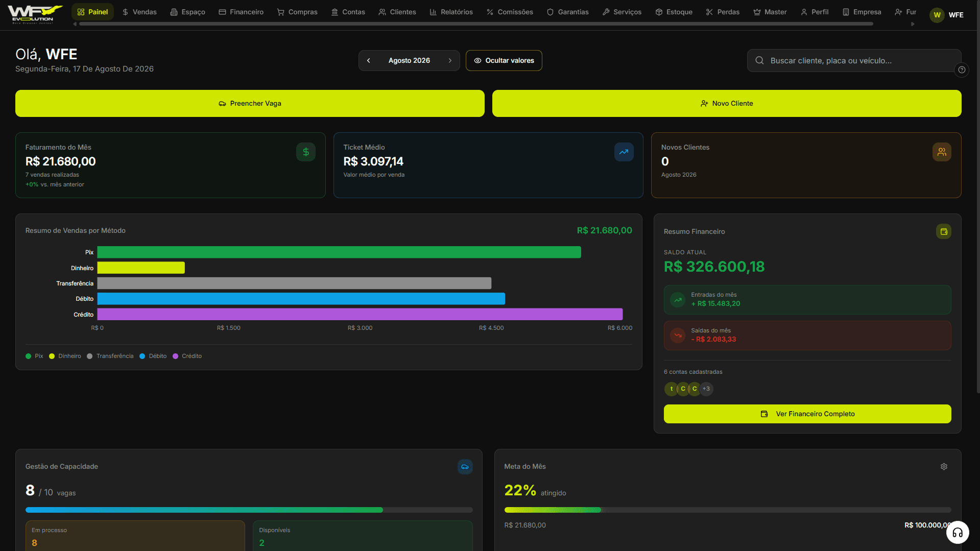Click the WF Evolution logo

point(34,14)
